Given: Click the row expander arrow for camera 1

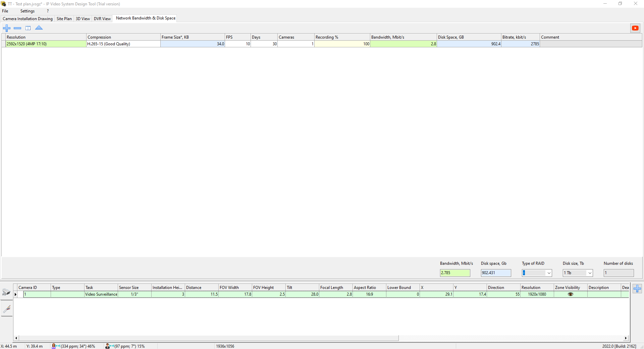Looking at the screenshot, I should click(15, 294).
